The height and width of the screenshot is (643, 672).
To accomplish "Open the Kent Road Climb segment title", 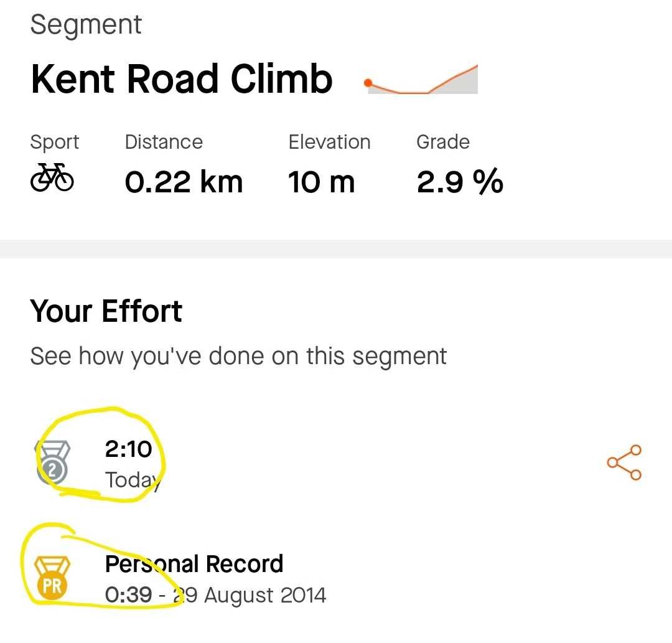I will [182, 79].
